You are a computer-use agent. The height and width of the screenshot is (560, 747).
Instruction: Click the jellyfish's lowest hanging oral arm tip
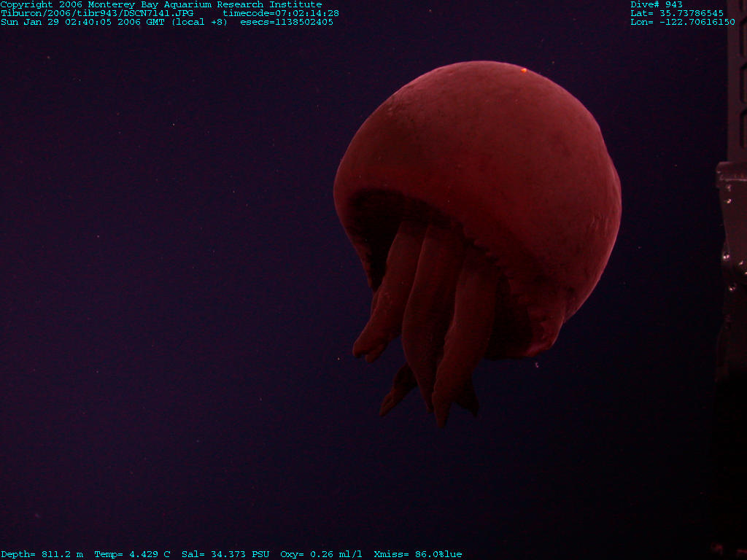tap(441, 421)
